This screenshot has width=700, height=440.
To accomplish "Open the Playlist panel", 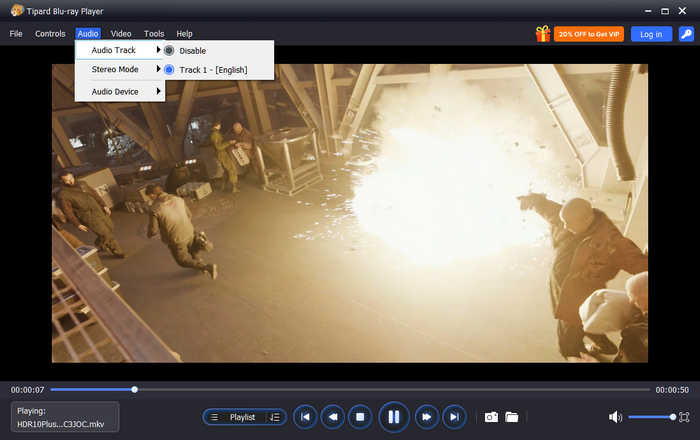I will [242, 417].
